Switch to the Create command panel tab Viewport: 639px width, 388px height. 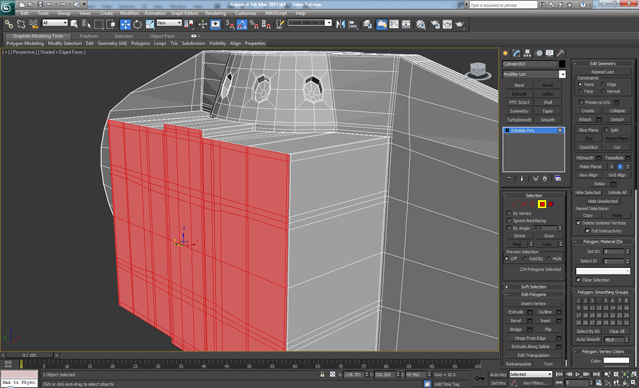[506, 53]
